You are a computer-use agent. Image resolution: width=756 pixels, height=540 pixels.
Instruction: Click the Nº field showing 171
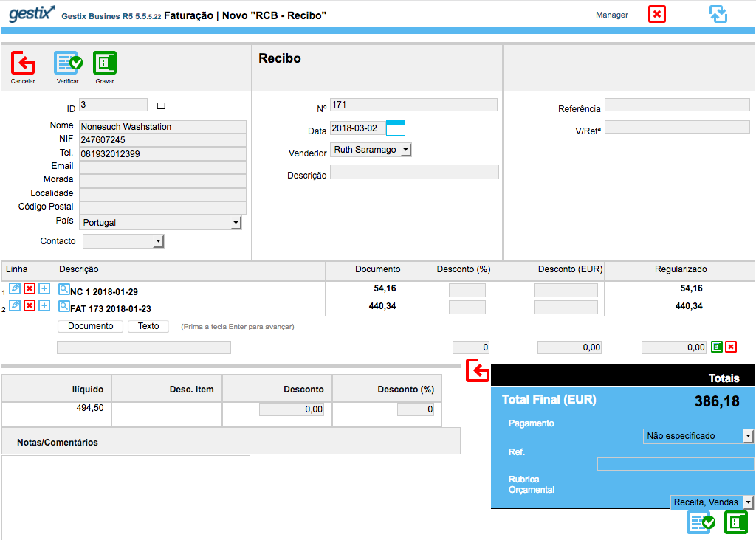click(x=413, y=105)
